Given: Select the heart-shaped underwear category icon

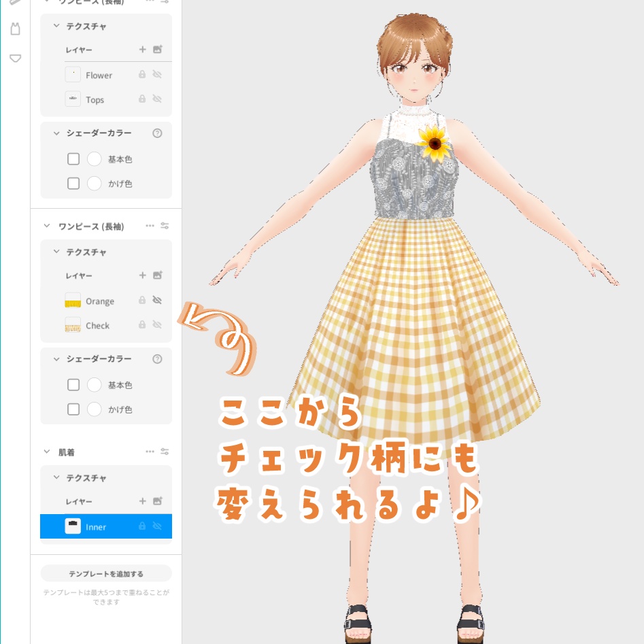Looking at the screenshot, I should (15, 58).
